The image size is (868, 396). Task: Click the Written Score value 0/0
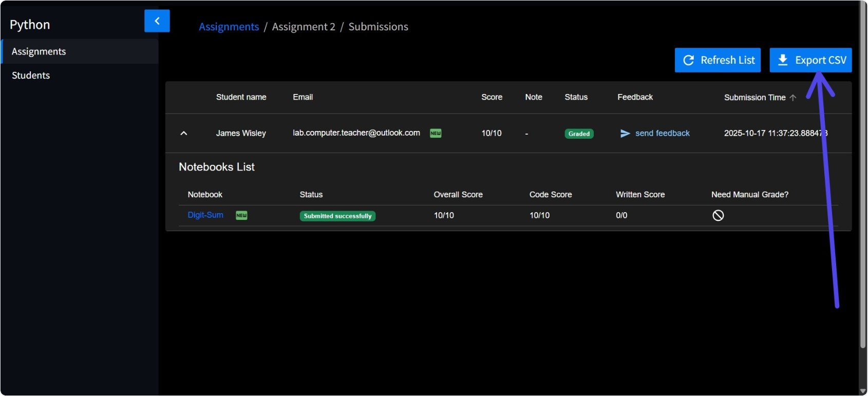click(621, 215)
